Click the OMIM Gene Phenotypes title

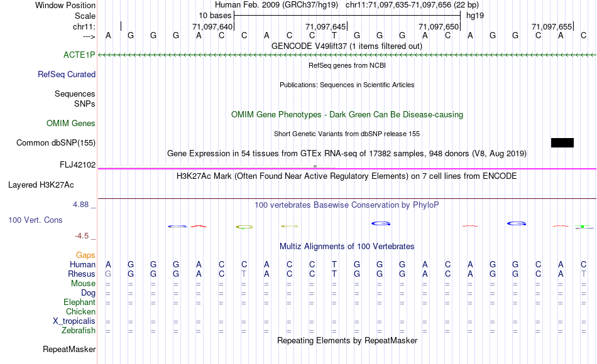(x=347, y=114)
